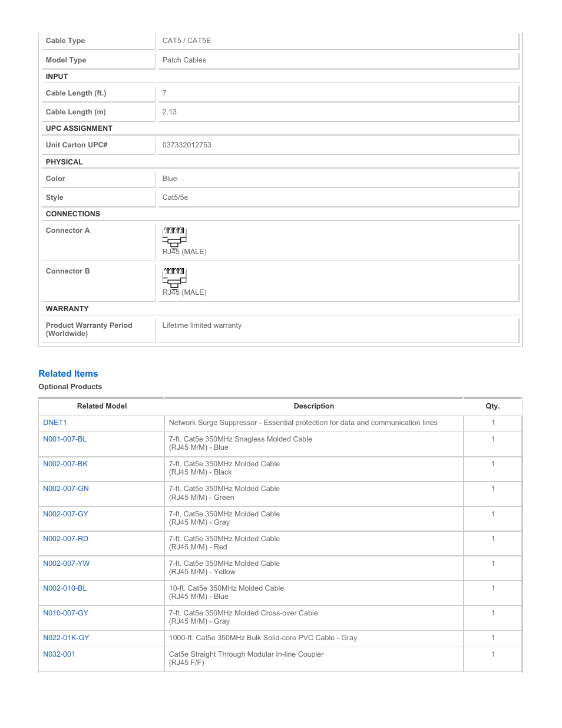Click the Connector B label
The height and width of the screenshot is (728, 562).
pos(68,271)
